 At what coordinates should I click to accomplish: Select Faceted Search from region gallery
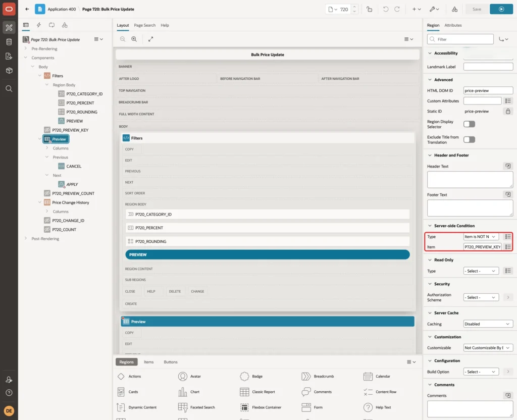point(196,407)
